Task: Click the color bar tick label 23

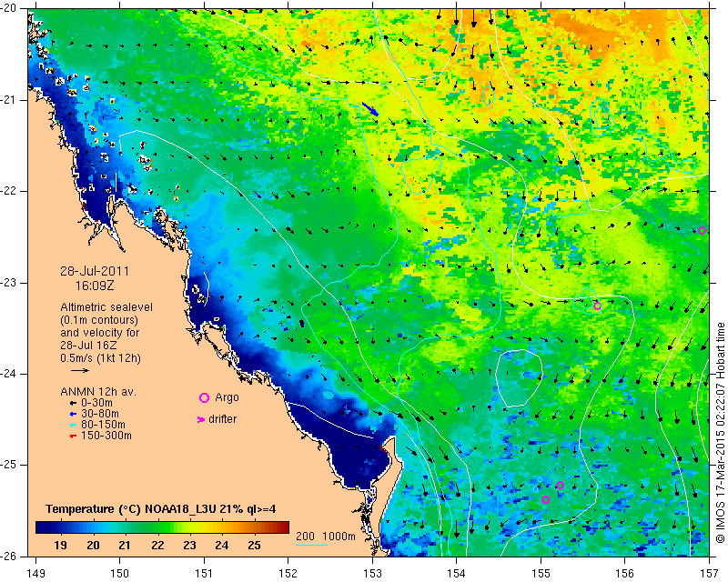Action: 189,546
